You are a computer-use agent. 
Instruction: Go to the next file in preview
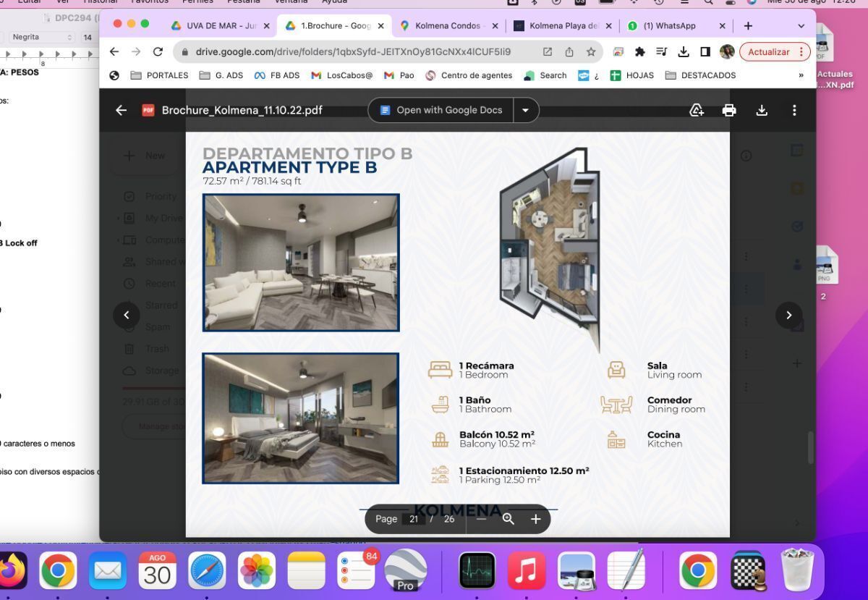(x=788, y=315)
